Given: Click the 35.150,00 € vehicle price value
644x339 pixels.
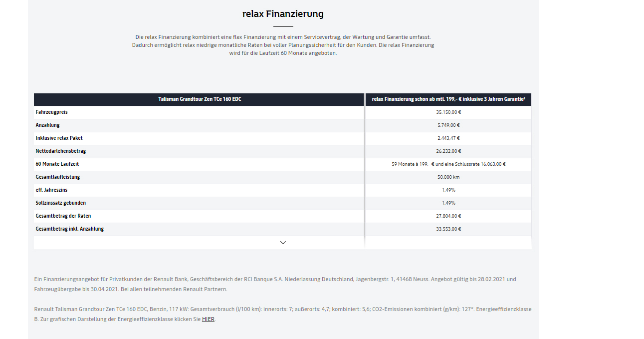Looking at the screenshot, I should click(x=448, y=112).
